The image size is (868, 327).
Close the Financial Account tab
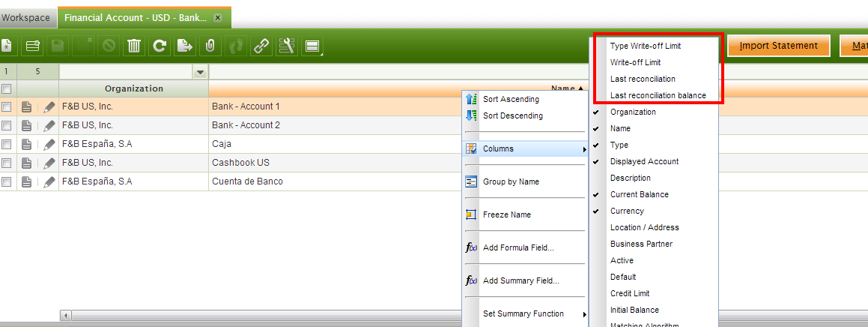pyautogui.click(x=217, y=18)
